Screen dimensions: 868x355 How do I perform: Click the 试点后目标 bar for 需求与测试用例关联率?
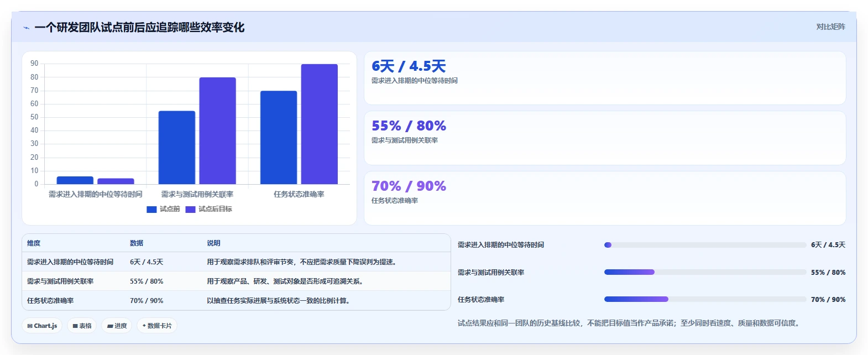[x=217, y=131]
